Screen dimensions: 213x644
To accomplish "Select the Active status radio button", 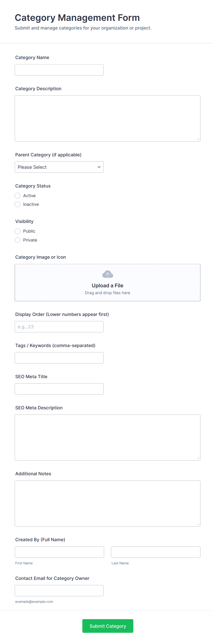I will pyautogui.click(x=17, y=196).
